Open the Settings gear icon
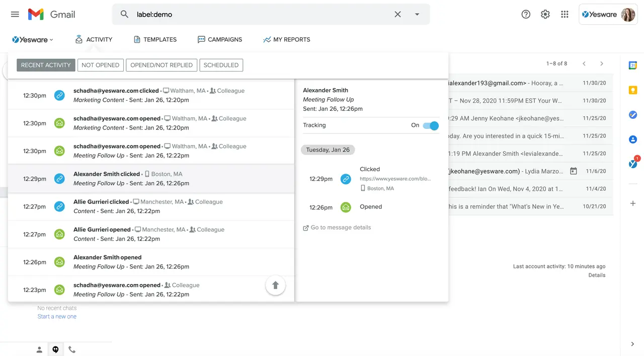Viewport: 644px width, 356px height. pos(545,14)
